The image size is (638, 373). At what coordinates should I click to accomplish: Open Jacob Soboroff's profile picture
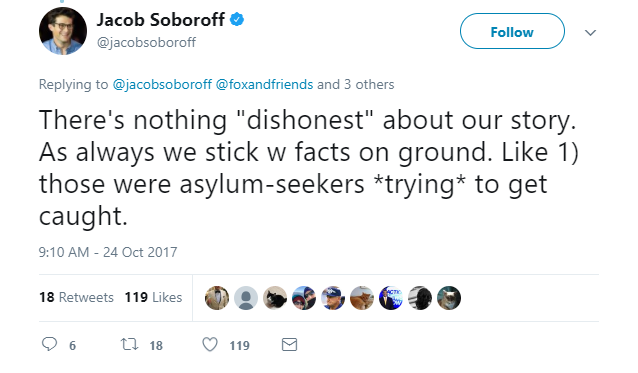[x=63, y=31]
